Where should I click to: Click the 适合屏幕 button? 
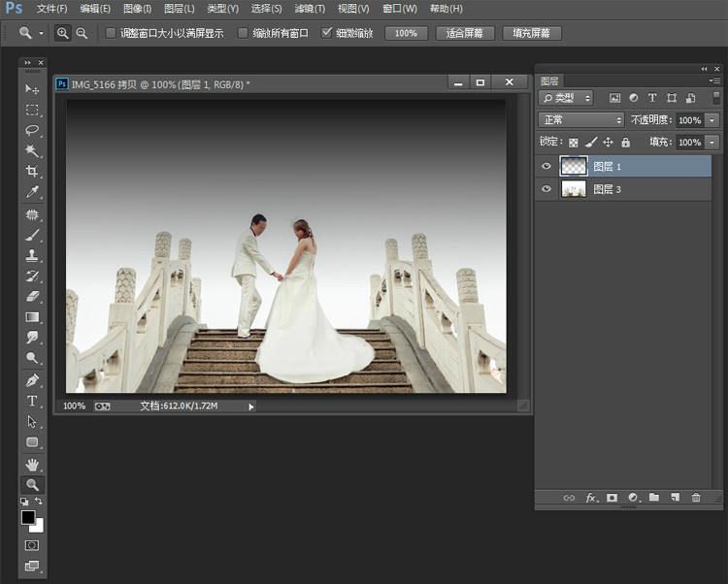pos(465,33)
